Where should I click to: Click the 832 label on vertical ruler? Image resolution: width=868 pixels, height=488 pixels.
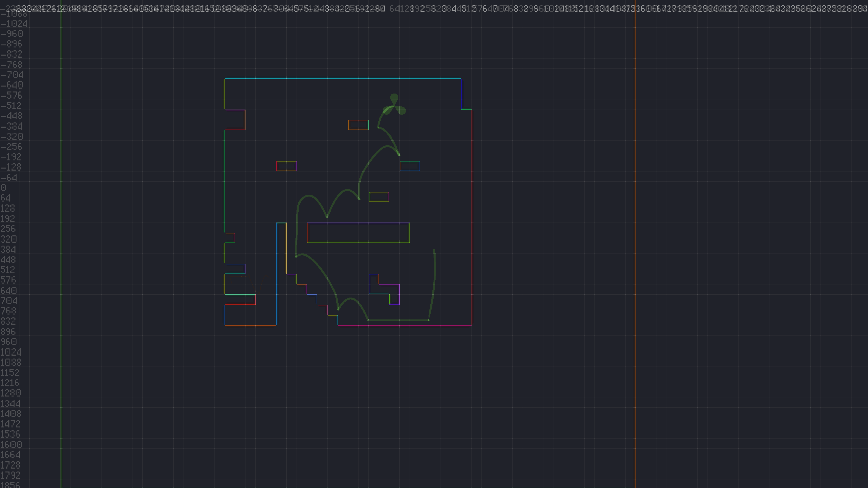click(x=8, y=321)
